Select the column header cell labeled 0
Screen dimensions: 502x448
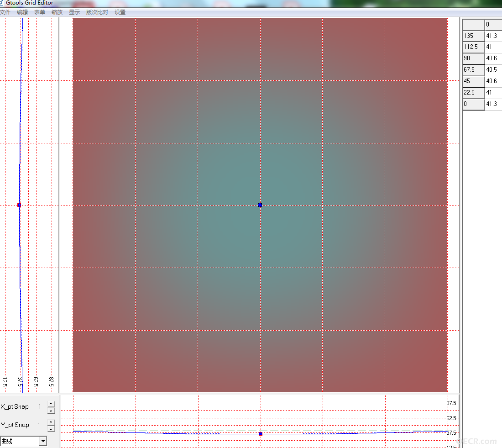[x=493, y=25]
